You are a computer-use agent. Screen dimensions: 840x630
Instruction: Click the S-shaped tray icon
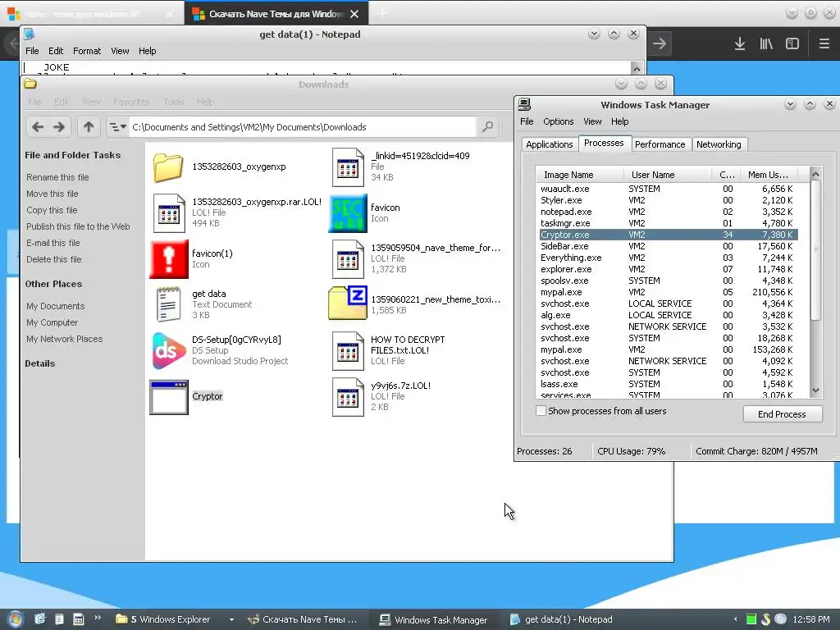766,619
